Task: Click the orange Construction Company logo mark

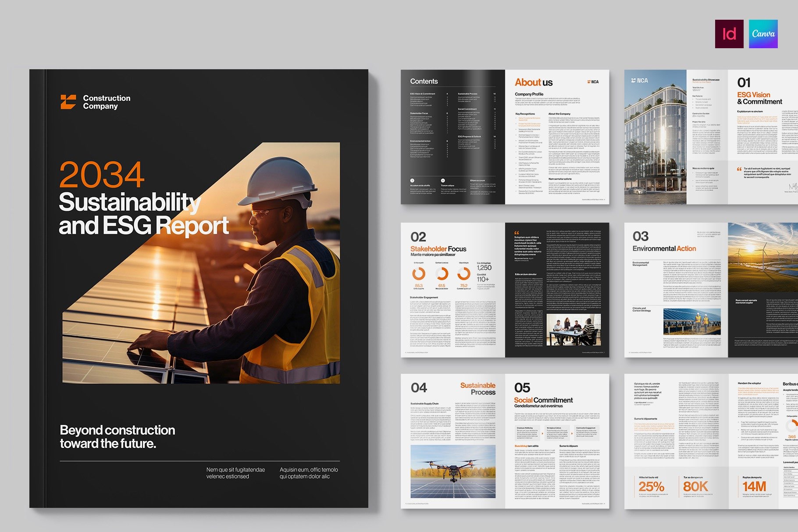Action: click(x=68, y=102)
